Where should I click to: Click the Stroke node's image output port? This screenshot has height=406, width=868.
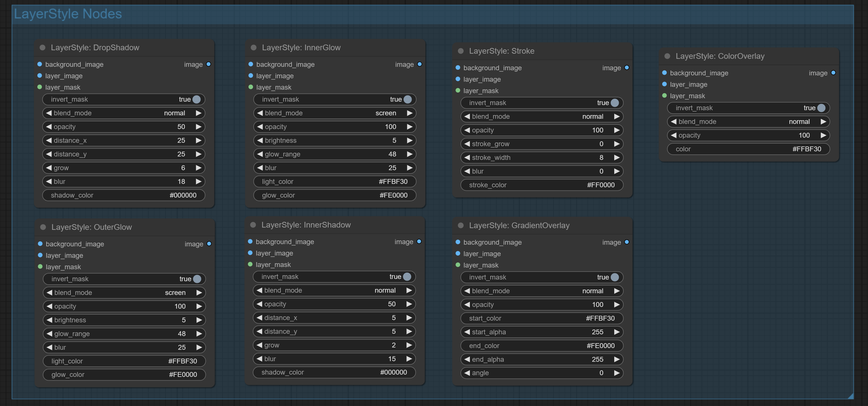626,68
